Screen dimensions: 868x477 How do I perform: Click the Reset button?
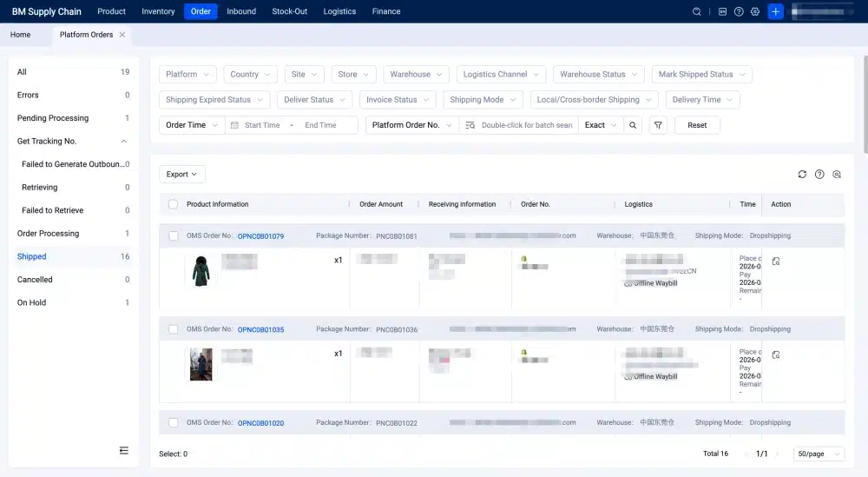(x=697, y=125)
